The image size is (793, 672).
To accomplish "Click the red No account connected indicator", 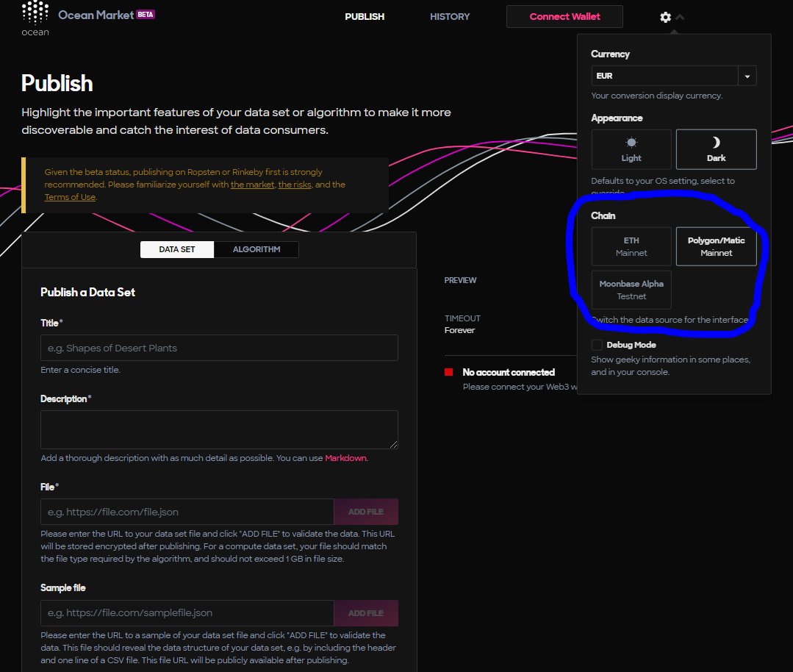I will tap(448, 372).
